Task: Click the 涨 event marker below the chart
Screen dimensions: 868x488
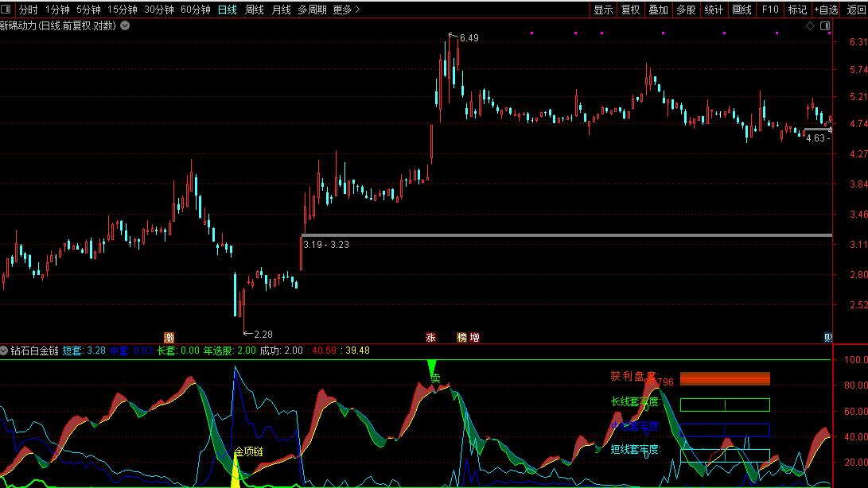Action: click(x=430, y=338)
